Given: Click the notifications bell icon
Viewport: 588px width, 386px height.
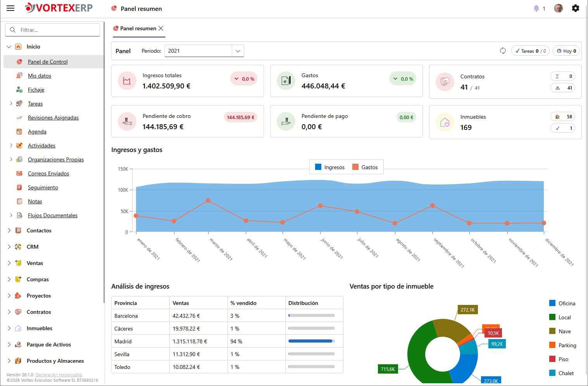Looking at the screenshot, I should point(536,8).
